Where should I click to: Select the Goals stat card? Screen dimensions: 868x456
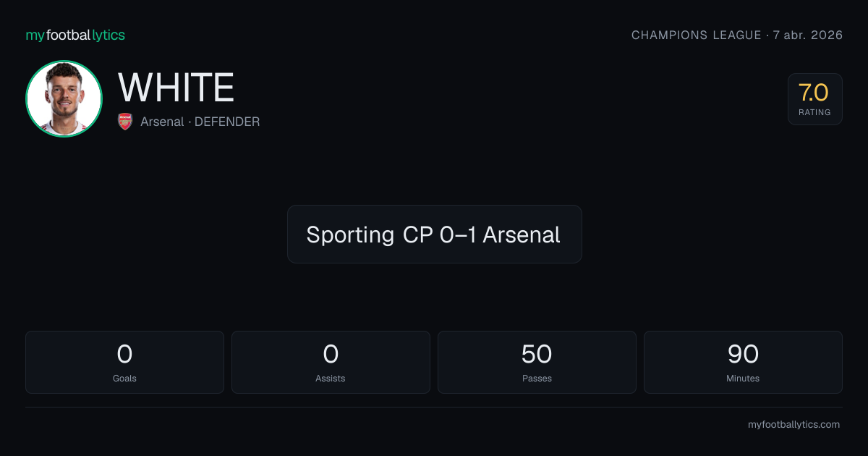(124, 362)
